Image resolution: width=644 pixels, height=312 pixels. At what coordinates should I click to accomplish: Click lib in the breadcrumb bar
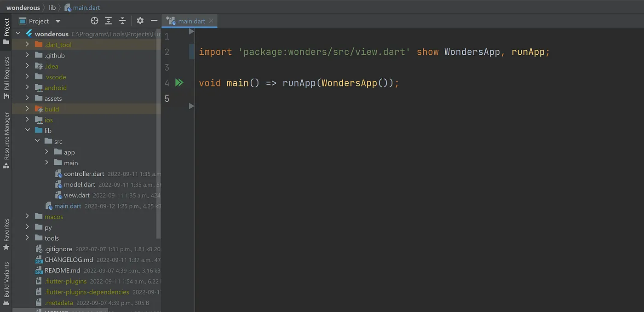52,7
